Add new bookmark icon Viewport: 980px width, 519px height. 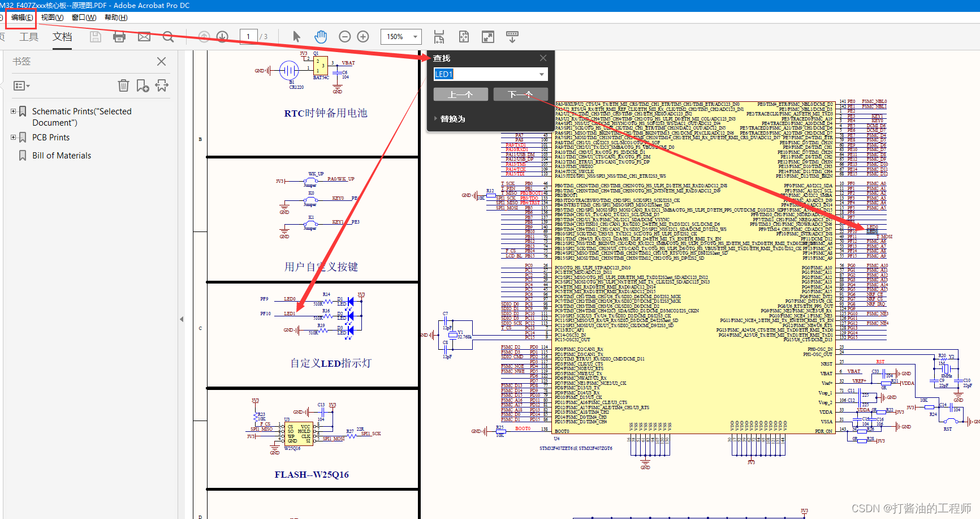(x=143, y=85)
